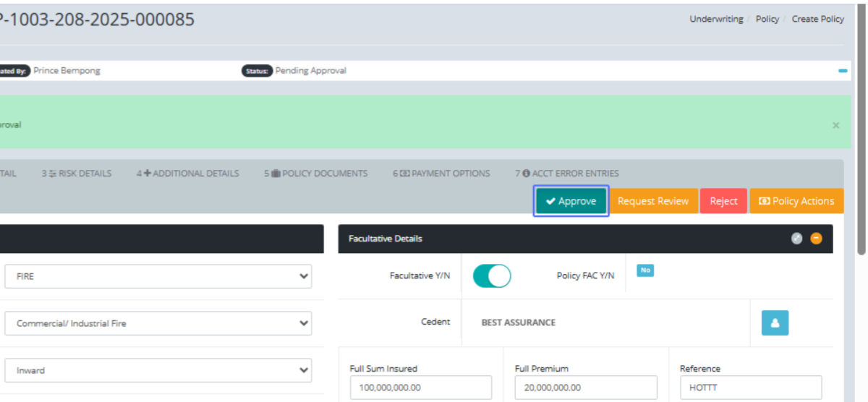Click the Full Premium input field
The image size is (868, 402).
click(x=586, y=388)
